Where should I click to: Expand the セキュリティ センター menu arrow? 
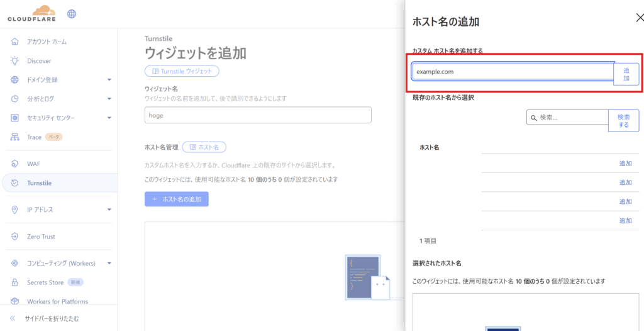pos(109,118)
